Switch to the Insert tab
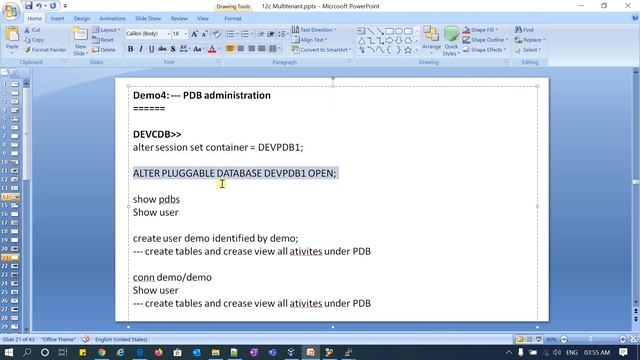Screen dimensions: 640x360 coord(57,18)
